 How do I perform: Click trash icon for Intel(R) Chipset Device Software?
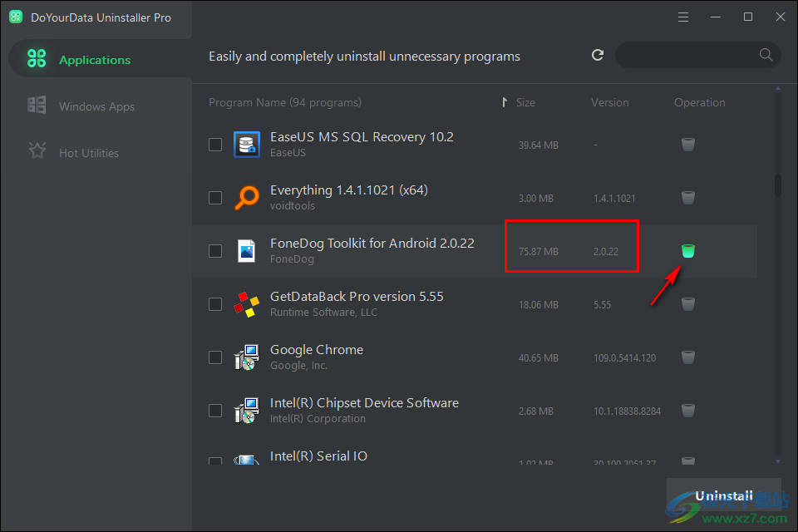pos(688,411)
